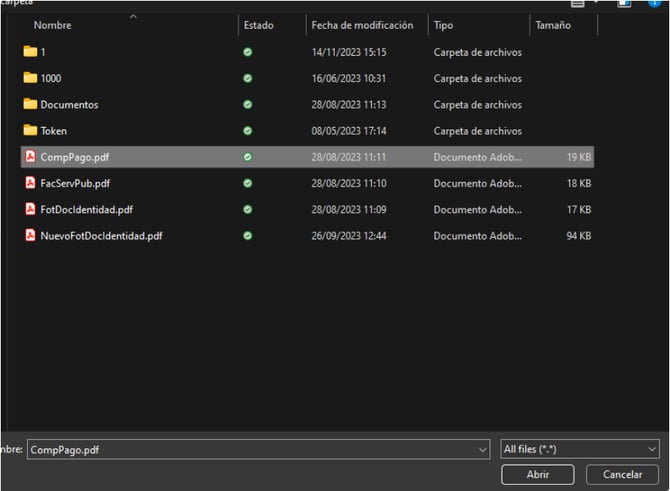Screen dimensions: 670x491
Task: Sort by the Fecha de modificación column
Action: (x=362, y=25)
